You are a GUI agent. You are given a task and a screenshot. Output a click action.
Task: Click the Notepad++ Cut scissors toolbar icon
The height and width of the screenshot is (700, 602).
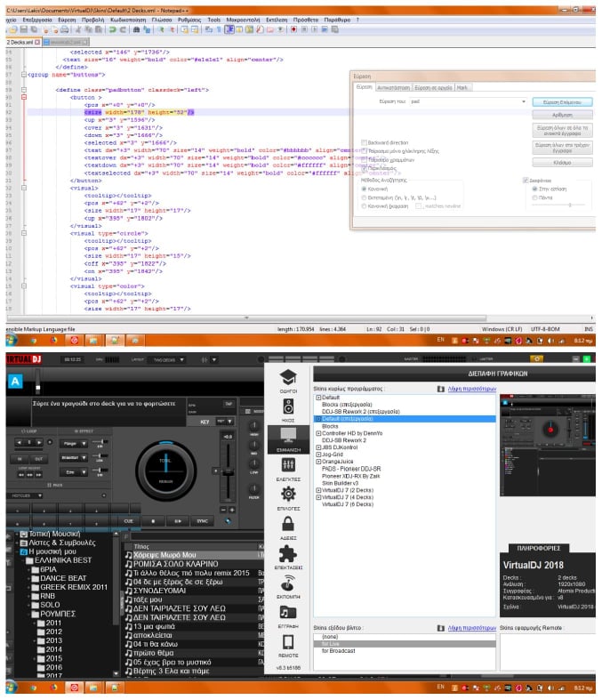pyautogui.click(x=78, y=29)
